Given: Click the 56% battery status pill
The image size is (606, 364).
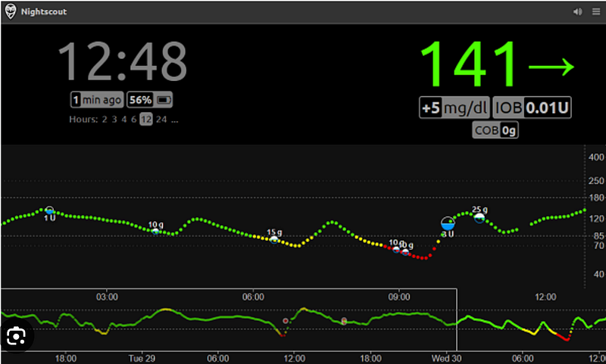Looking at the screenshot, I should pos(149,100).
